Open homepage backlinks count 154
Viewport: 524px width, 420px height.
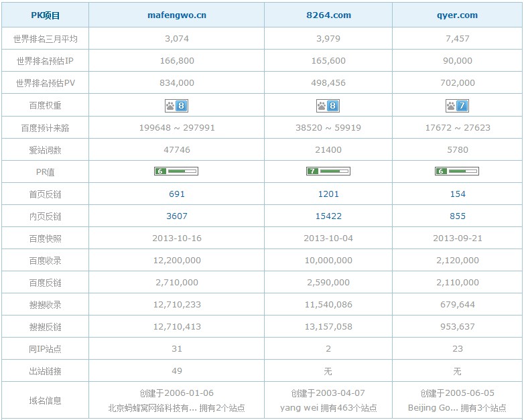tap(458, 194)
